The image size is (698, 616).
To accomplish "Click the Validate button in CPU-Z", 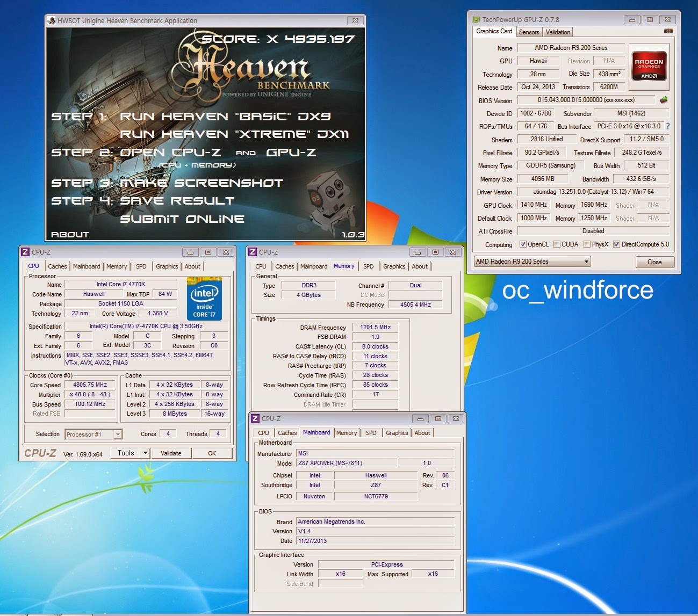I will point(171,453).
